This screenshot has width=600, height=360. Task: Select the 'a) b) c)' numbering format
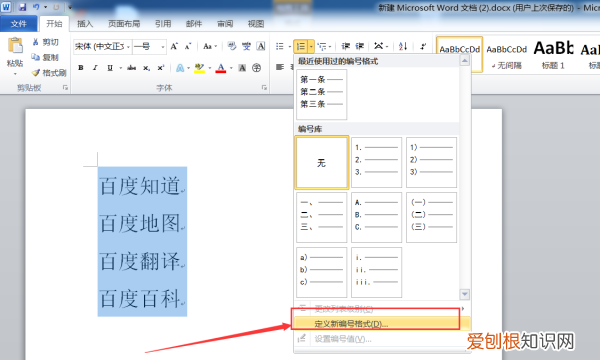click(x=321, y=272)
